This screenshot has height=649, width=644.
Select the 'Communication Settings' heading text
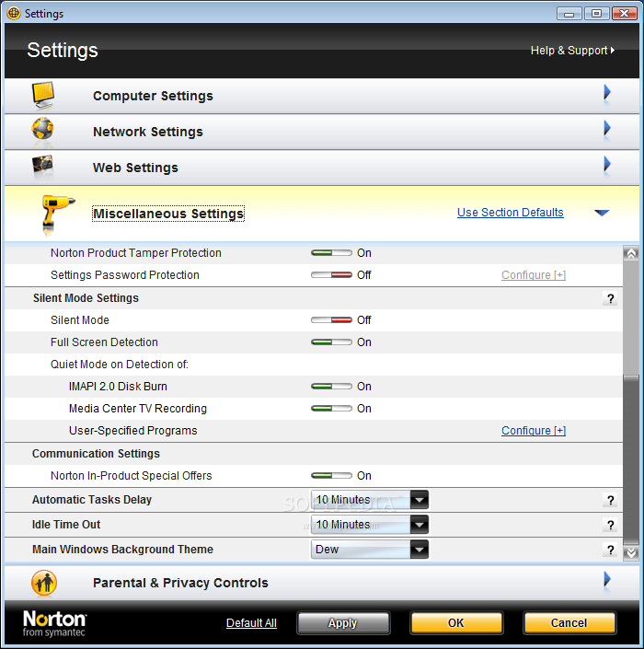point(96,454)
